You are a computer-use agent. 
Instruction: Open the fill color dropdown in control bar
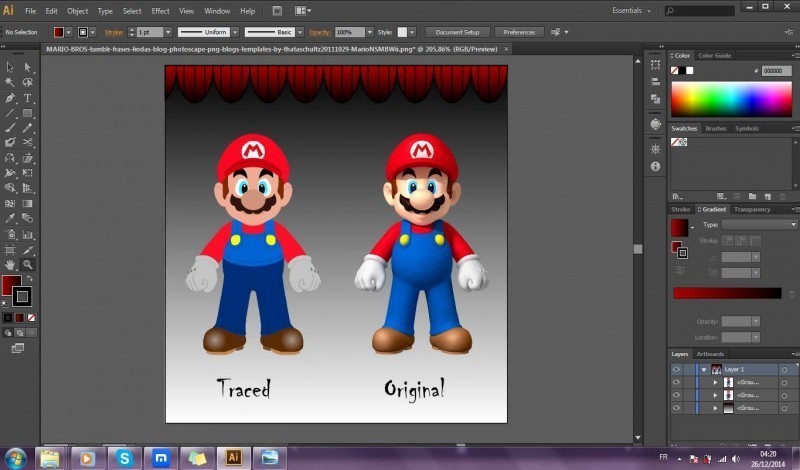tap(68, 32)
